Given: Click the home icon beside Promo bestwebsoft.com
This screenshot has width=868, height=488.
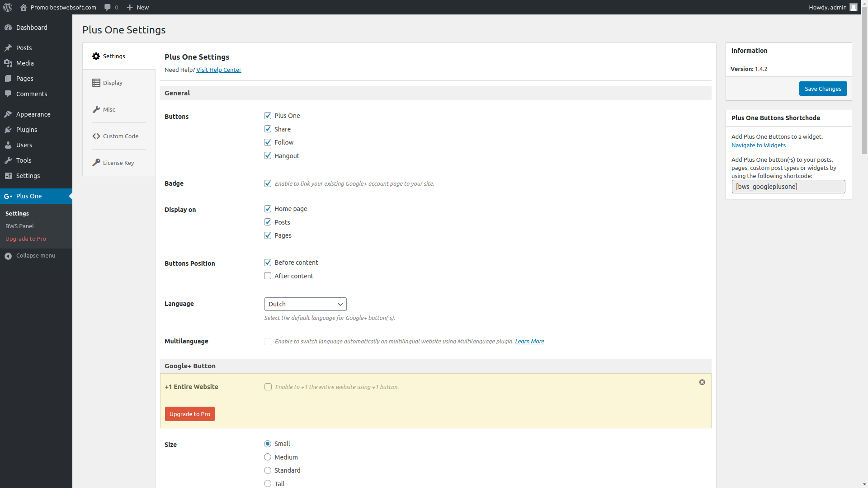Looking at the screenshot, I should coord(24,7).
